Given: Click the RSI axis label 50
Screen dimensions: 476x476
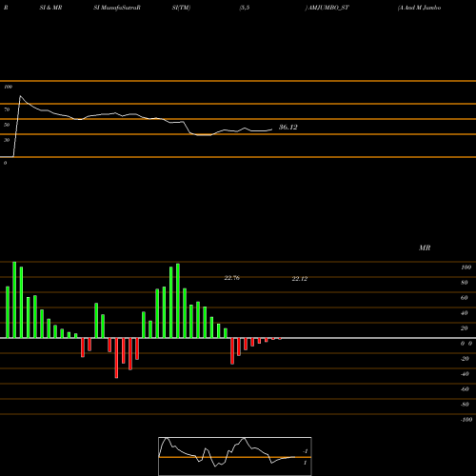Looking at the screenshot, I should pos(7,125).
